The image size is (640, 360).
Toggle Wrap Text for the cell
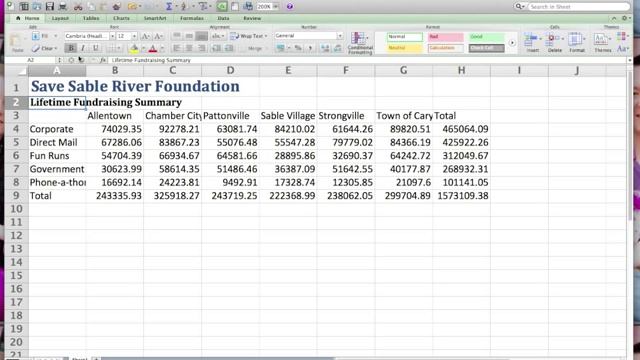tap(249, 36)
